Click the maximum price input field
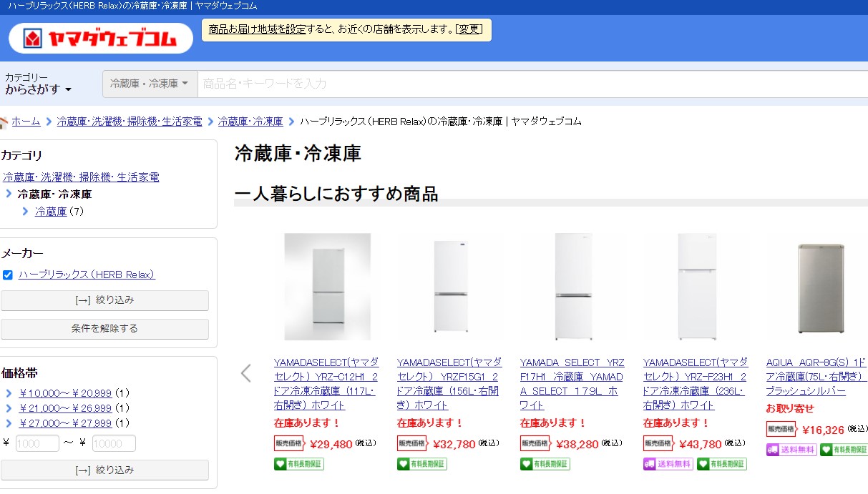This screenshot has width=868, height=494. (114, 443)
